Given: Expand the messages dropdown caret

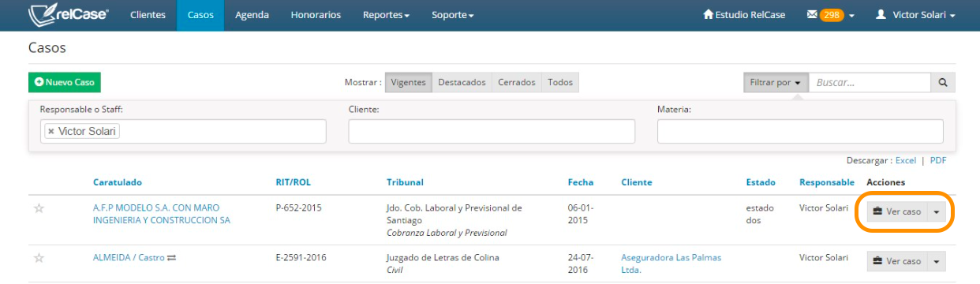Looking at the screenshot, I should point(851,16).
